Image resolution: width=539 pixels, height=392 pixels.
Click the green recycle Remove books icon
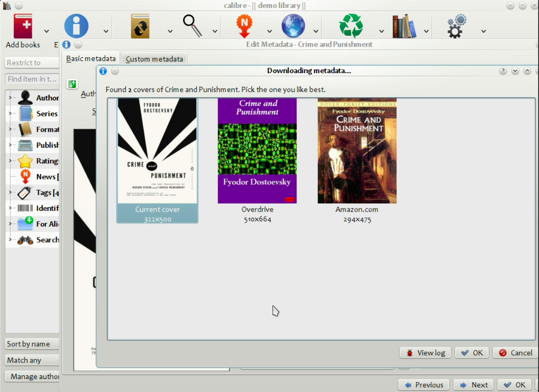click(351, 26)
